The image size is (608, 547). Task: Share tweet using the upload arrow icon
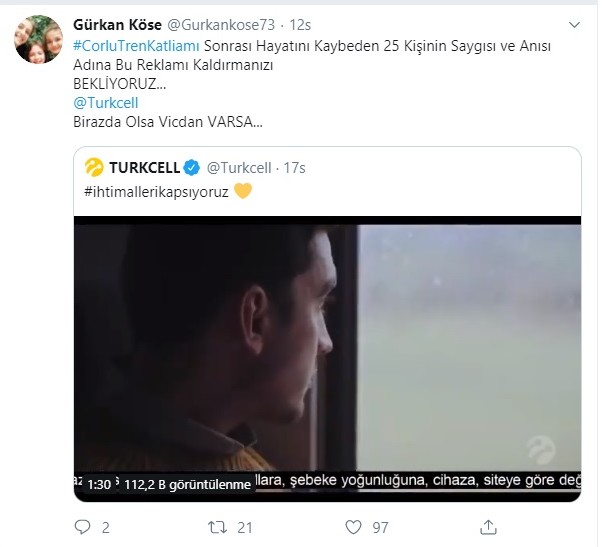[x=488, y=527]
